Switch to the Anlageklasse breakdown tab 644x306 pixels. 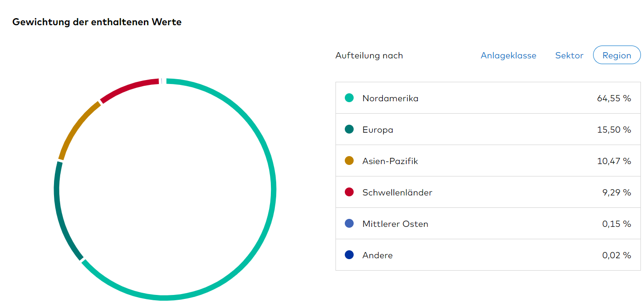click(508, 56)
